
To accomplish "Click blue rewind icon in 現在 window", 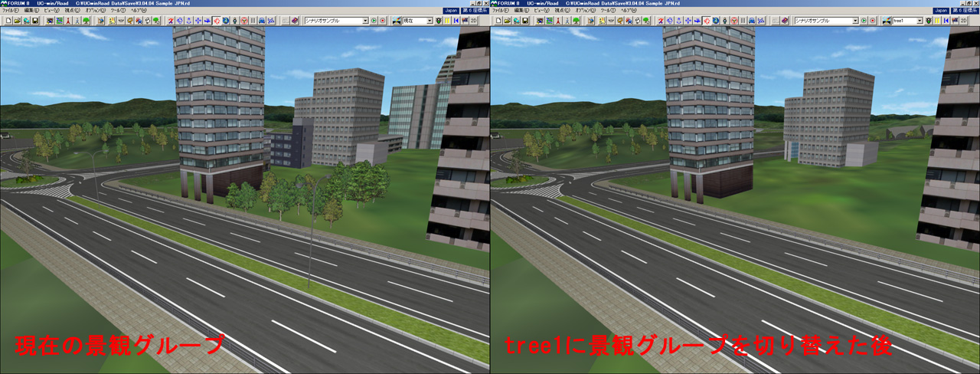I will (x=456, y=21).
